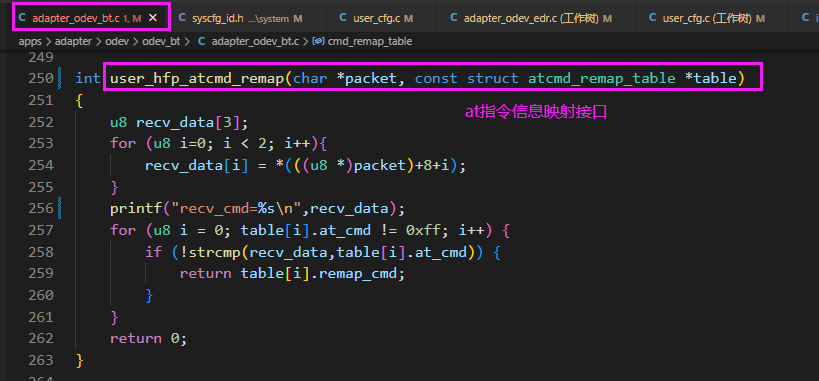Select the odev_bt breadcrumb segment
Screen dimensions: 819x381
coord(162,41)
